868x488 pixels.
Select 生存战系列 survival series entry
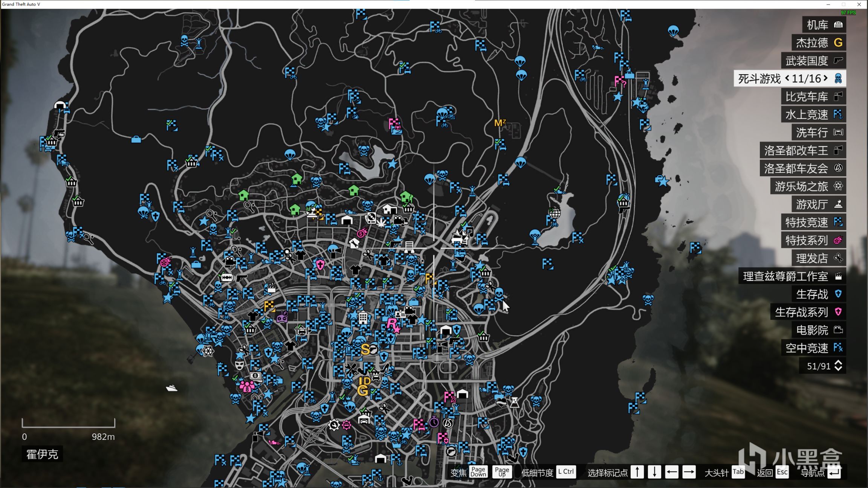[x=808, y=312]
